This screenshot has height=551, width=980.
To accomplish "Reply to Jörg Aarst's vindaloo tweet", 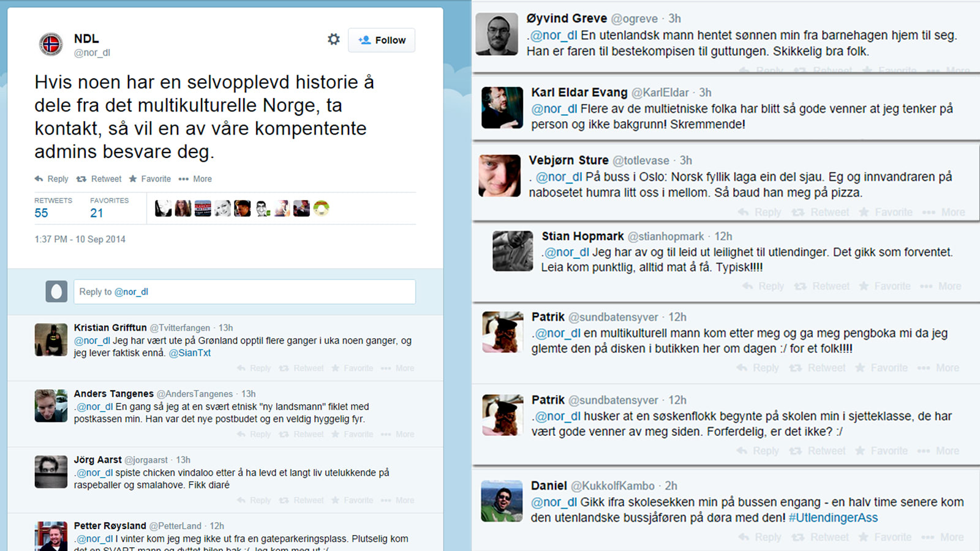I will pos(254,501).
